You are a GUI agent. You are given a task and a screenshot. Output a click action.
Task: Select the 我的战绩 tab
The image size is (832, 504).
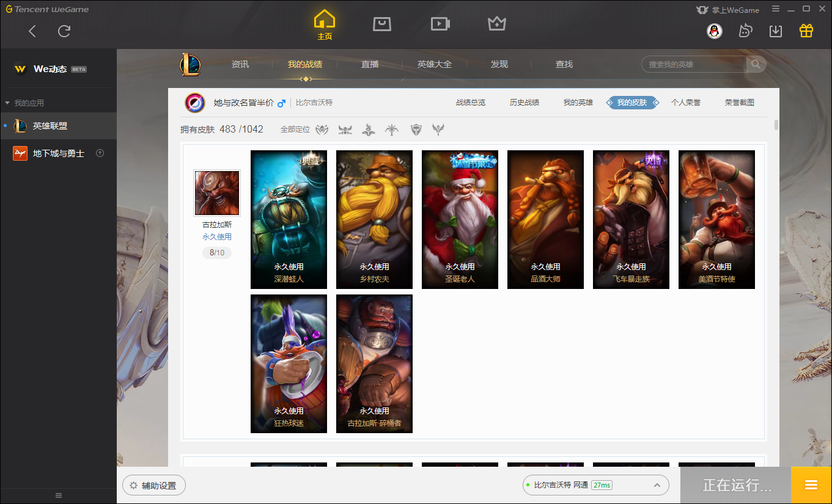[305, 64]
